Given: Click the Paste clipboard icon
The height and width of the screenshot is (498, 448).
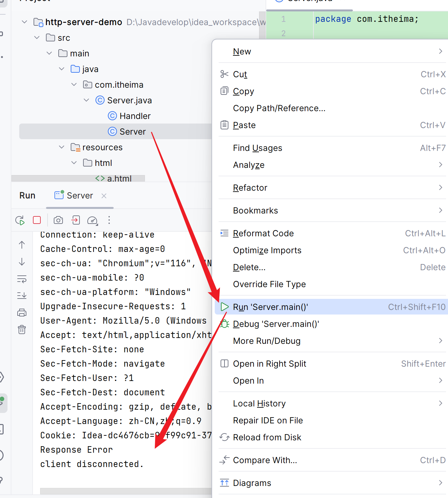Looking at the screenshot, I should click(x=224, y=125).
